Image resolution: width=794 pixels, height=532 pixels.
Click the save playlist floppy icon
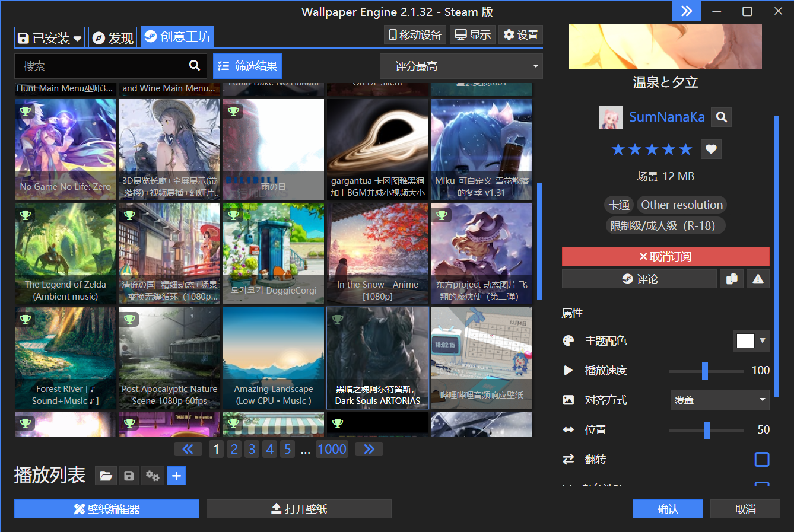129,476
